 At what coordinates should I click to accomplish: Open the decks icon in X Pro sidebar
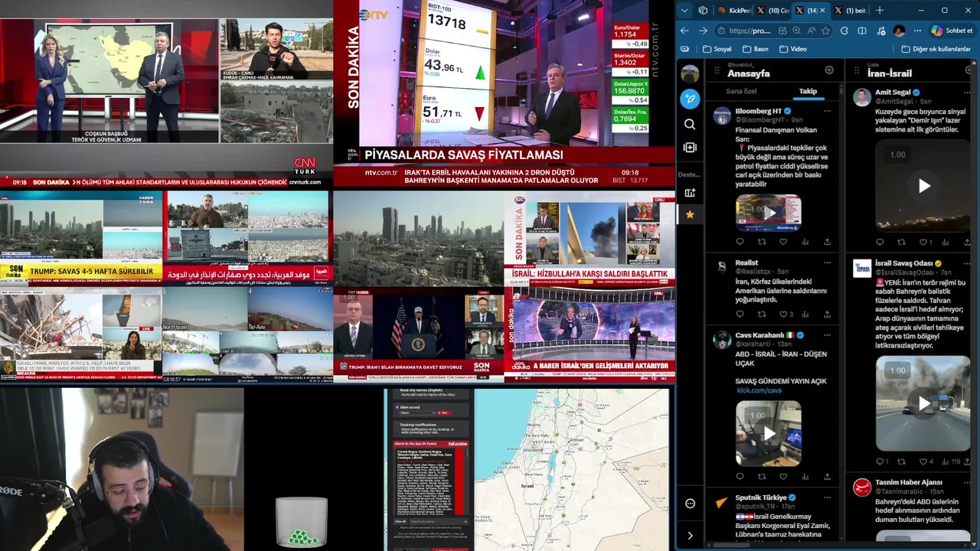point(690,193)
